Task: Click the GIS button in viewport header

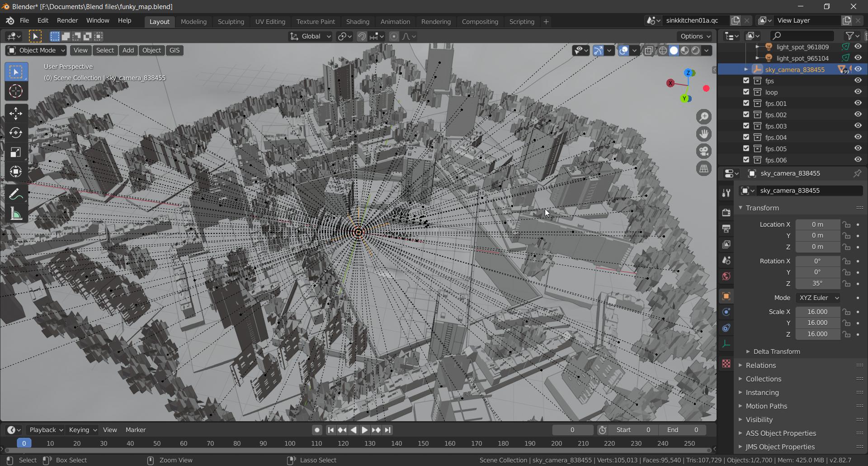Action: pyautogui.click(x=175, y=51)
